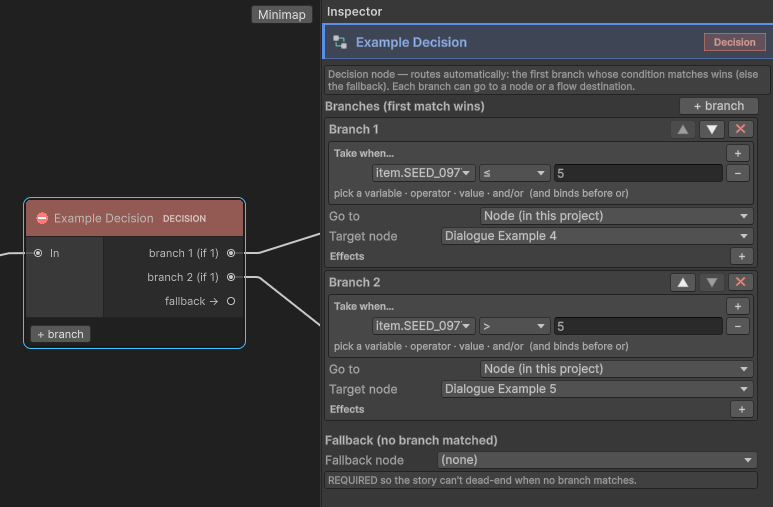This screenshot has height=507, width=773.
Task: Click the 'Branch 2' header label
Action: [x=354, y=282]
